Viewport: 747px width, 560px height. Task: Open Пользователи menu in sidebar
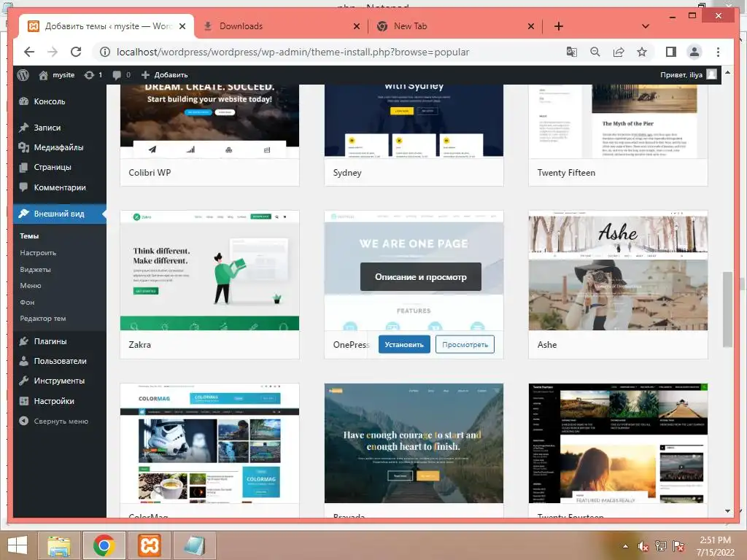tap(60, 361)
